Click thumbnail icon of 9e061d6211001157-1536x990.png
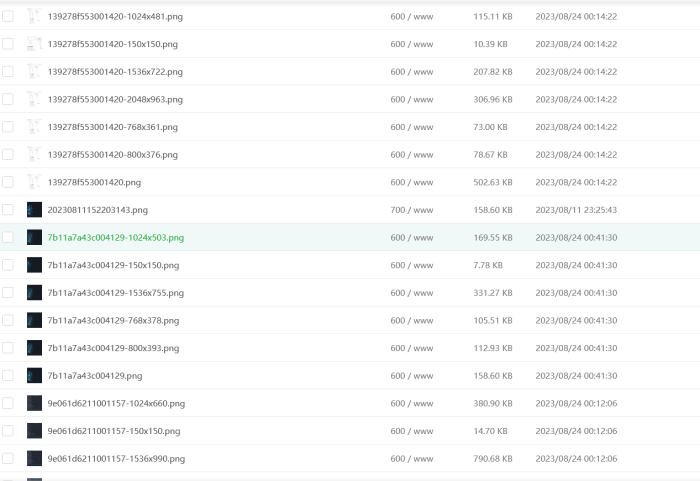The width and height of the screenshot is (700, 481). [34, 458]
